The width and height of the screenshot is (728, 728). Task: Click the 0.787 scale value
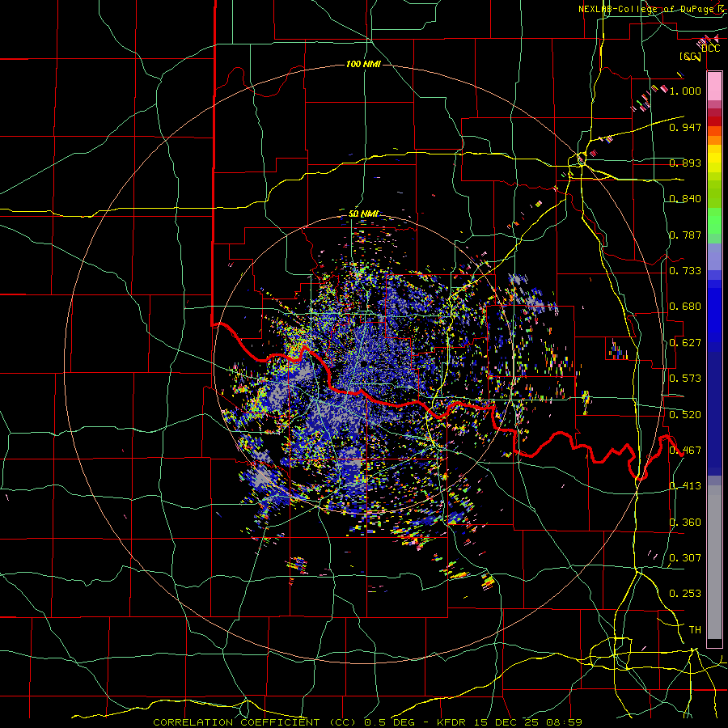(685, 235)
